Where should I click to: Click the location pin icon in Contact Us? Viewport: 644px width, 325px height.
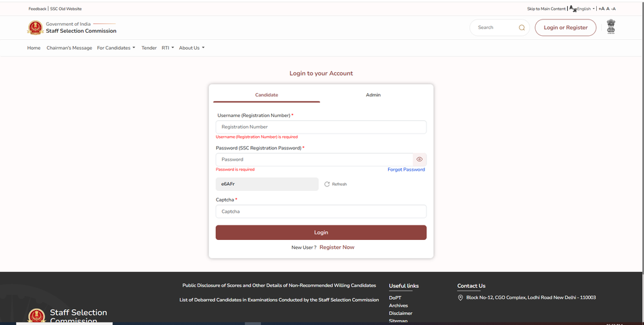pos(460,297)
